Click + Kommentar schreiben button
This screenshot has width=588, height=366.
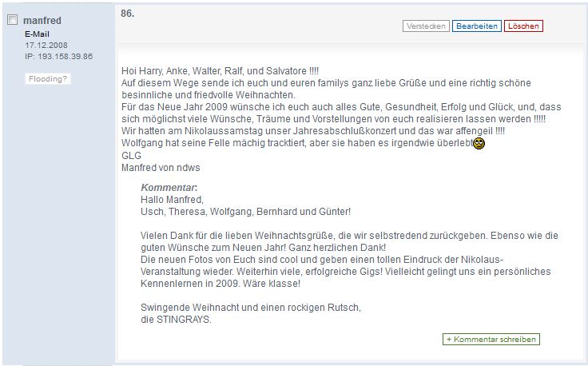(x=491, y=340)
